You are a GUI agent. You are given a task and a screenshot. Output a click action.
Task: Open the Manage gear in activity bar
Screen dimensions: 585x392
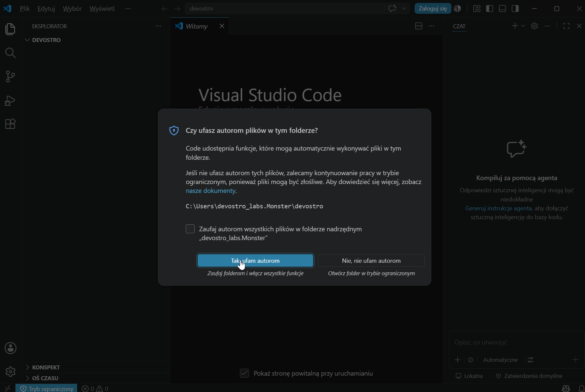[x=11, y=372]
